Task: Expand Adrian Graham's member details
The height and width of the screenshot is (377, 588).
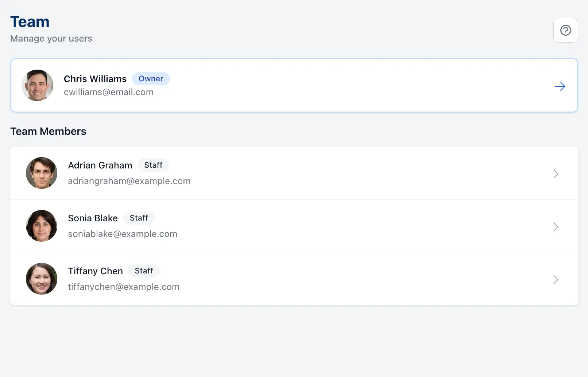Action: tap(556, 174)
